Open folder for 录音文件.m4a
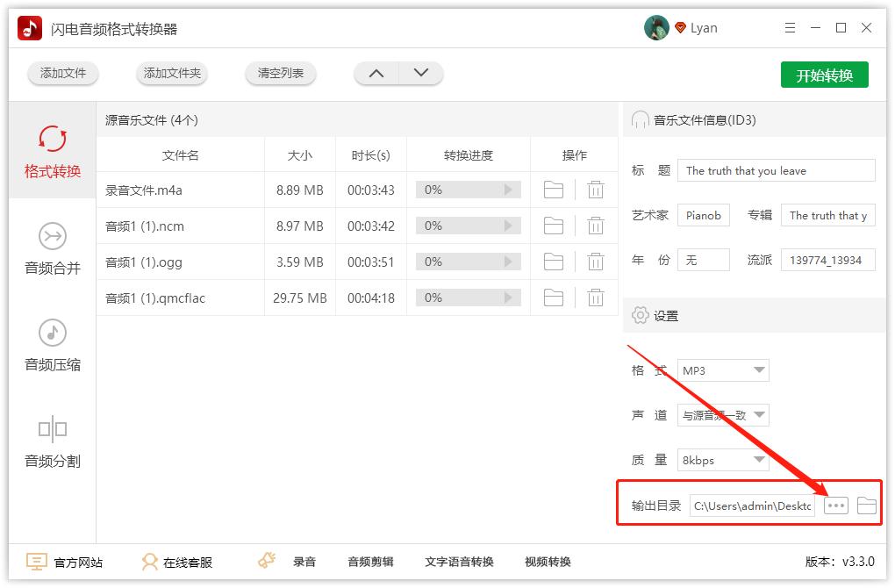The width and height of the screenshot is (895, 588). (553, 190)
